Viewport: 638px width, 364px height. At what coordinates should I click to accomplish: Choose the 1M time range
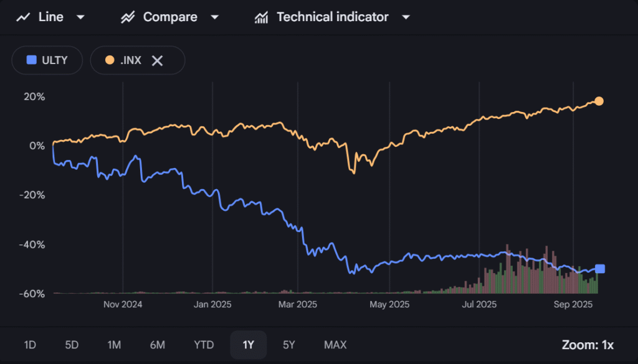[x=114, y=345]
